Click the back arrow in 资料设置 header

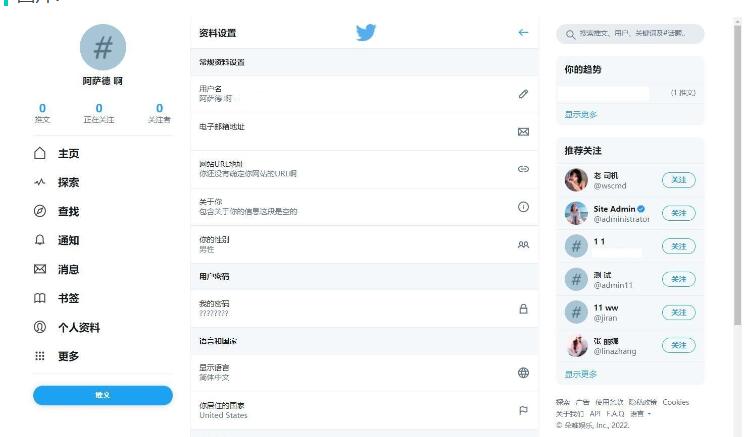point(523,32)
